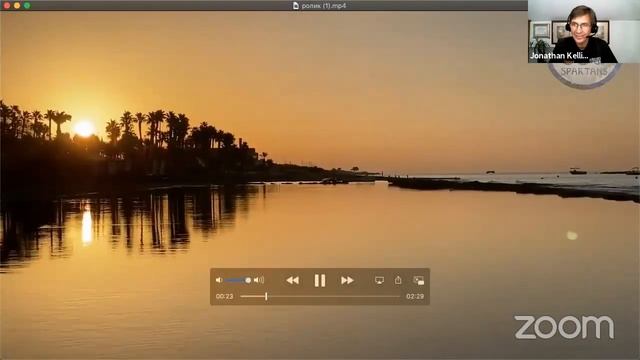Image resolution: width=640 pixels, height=360 pixels.
Task: Fast forward the video
Action: [x=347, y=280]
